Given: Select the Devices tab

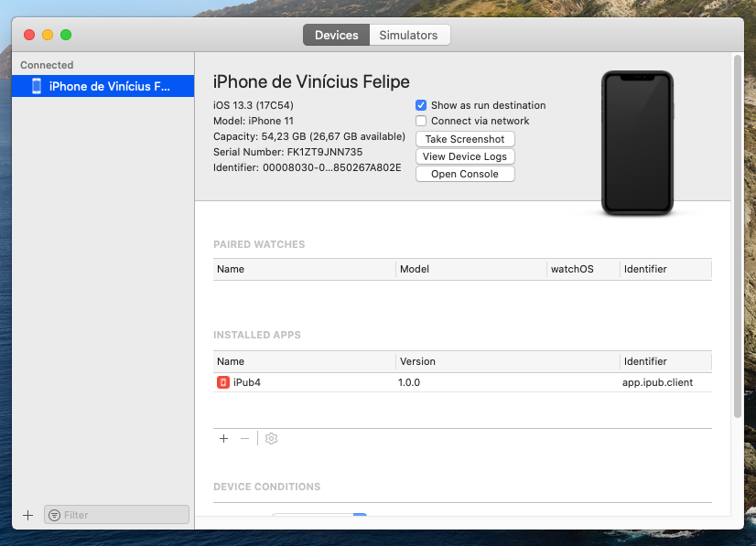Looking at the screenshot, I should tap(336, 35).
